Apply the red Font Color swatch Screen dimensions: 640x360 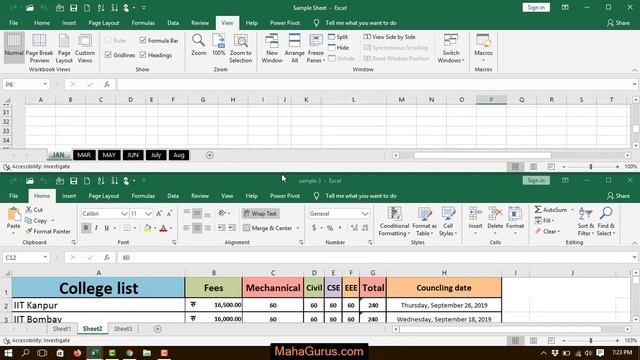pos(163,228)
